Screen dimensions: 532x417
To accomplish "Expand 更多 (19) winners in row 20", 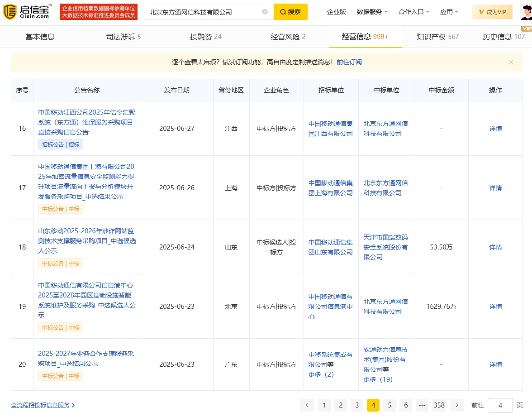I will tap(378, 379).
